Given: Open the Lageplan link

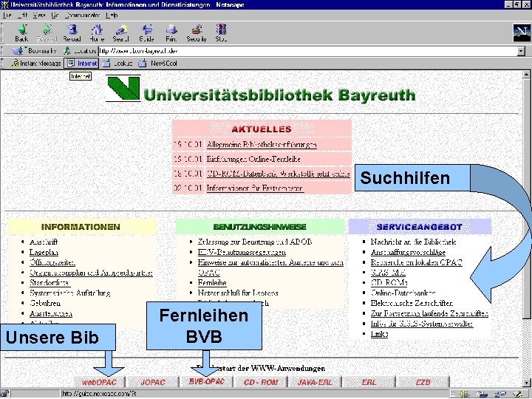Looking at the screenshot, I should (44, 253).
